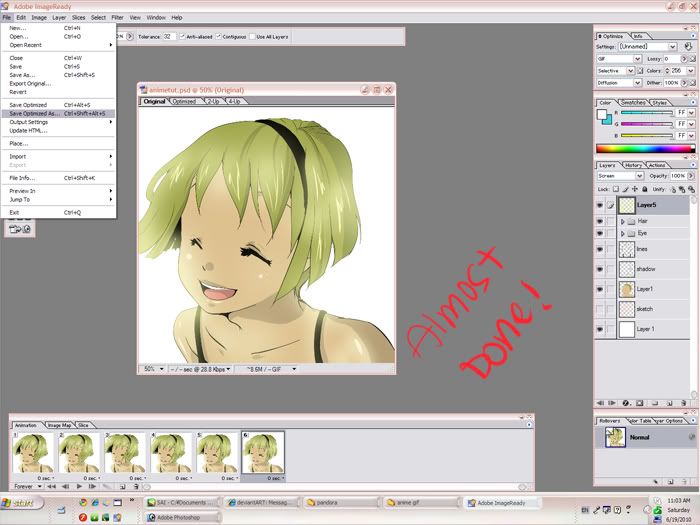The height and width of the screenshot is (525, 700).
Task: Click the lock transparent pixels icon
Action: coord(618,188)
